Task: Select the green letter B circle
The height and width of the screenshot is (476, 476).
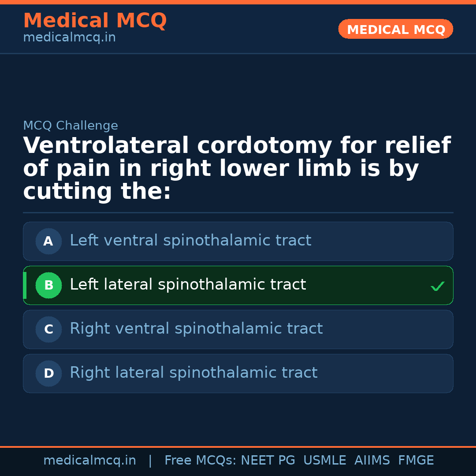Action: pos(48,285)
